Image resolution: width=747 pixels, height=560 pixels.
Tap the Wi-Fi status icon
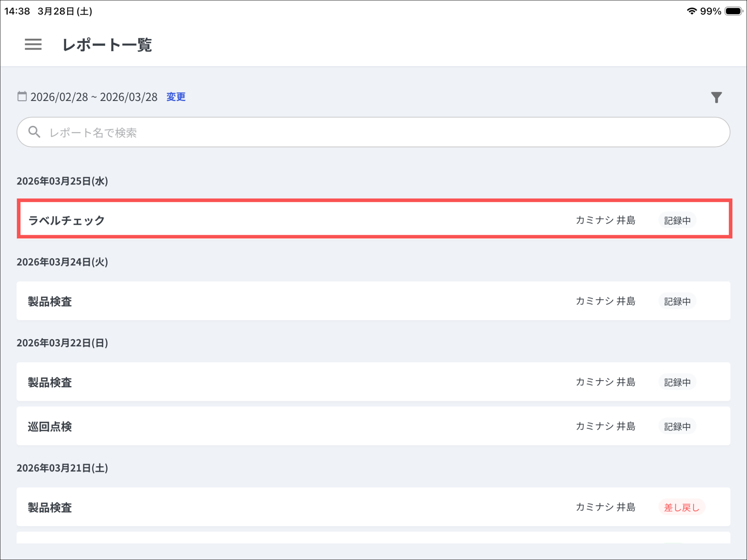691,11
